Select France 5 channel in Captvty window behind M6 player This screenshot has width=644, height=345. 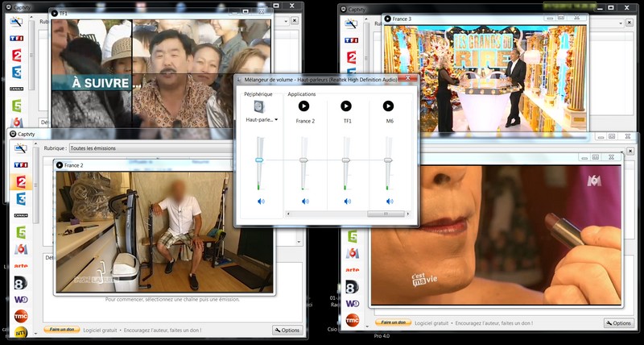point(352,236)
